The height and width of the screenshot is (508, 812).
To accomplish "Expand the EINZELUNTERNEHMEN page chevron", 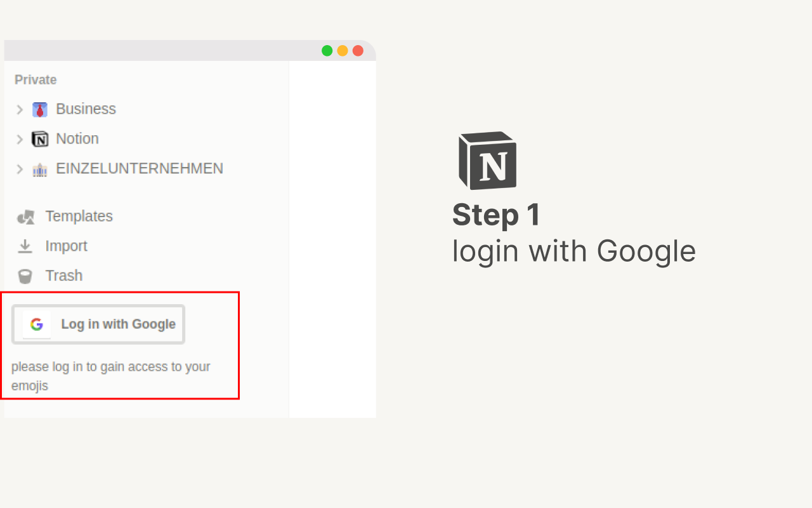I will pyautogui.click(x=20, y=169).
